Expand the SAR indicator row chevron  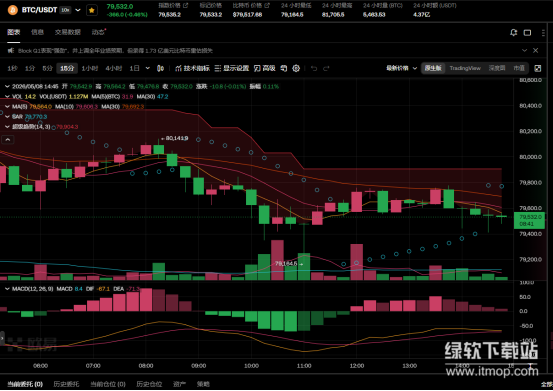(7, 117)
